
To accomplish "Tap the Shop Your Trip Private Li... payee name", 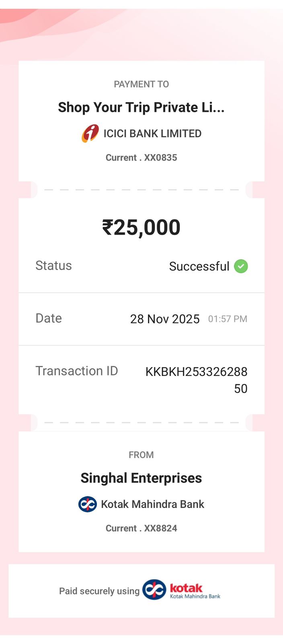I will tap(141, 107).
